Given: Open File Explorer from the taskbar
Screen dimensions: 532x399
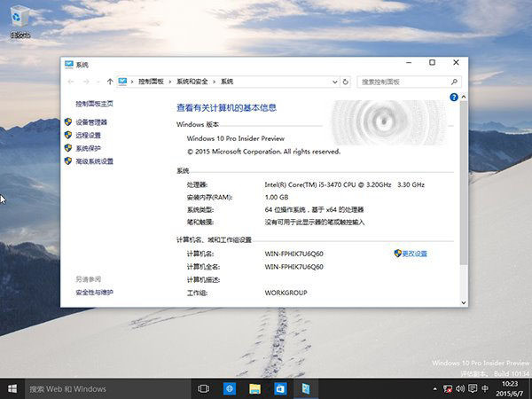Looking at the screenshot, I should click(x=254, y=388).
